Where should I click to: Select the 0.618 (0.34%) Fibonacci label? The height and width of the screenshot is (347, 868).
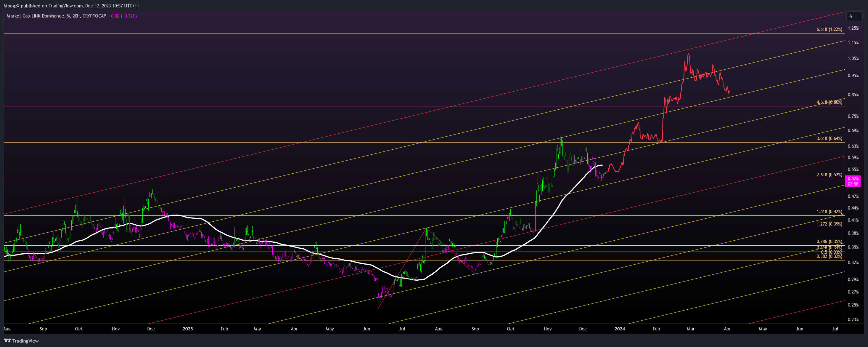pos(829,247)
